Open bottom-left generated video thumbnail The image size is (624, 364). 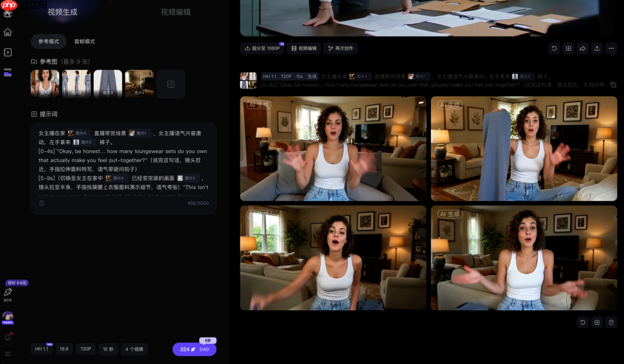click(333, 258)
